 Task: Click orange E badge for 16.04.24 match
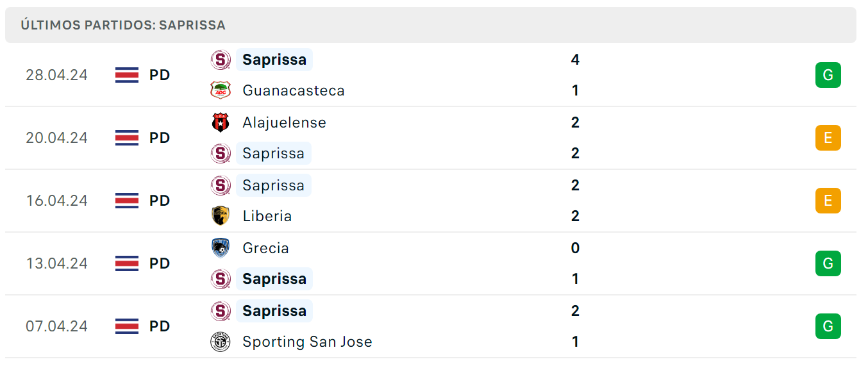[828, 201]
